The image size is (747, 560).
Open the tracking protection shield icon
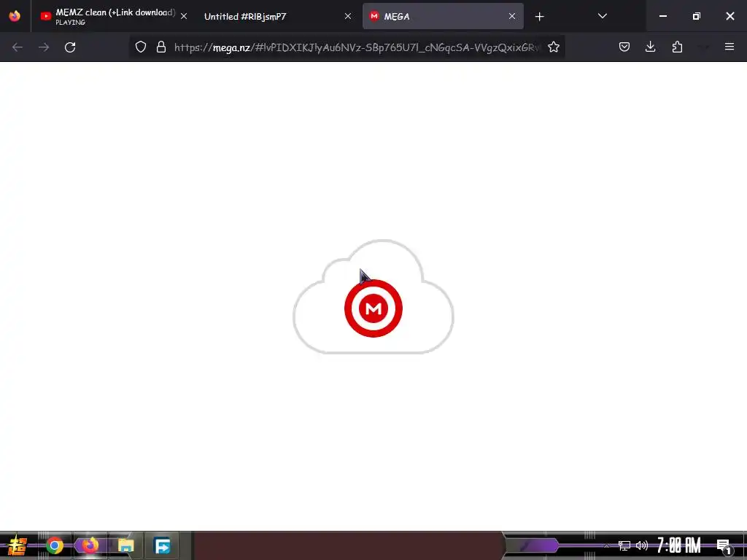141,47
